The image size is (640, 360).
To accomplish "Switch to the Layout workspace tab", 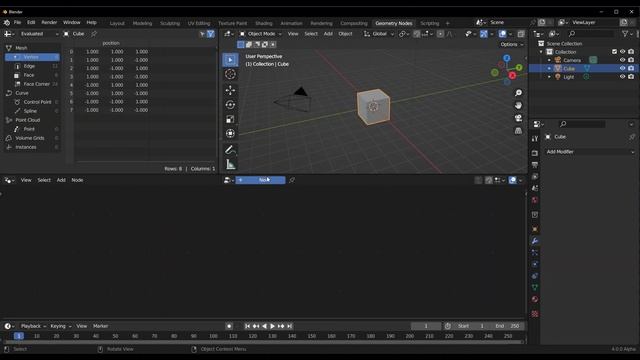I will (117, 23).
